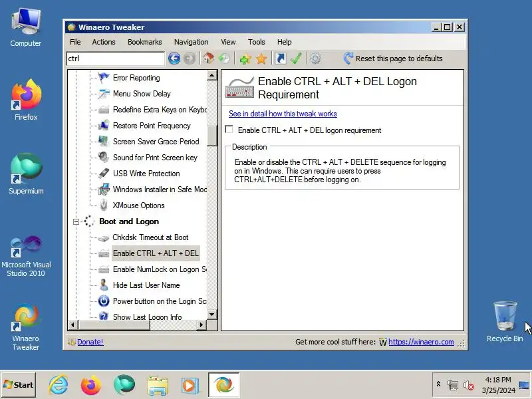The image size is (532, 399).
Task: Click the back navigation arrow in toolbar
Action: pos(174,59)
